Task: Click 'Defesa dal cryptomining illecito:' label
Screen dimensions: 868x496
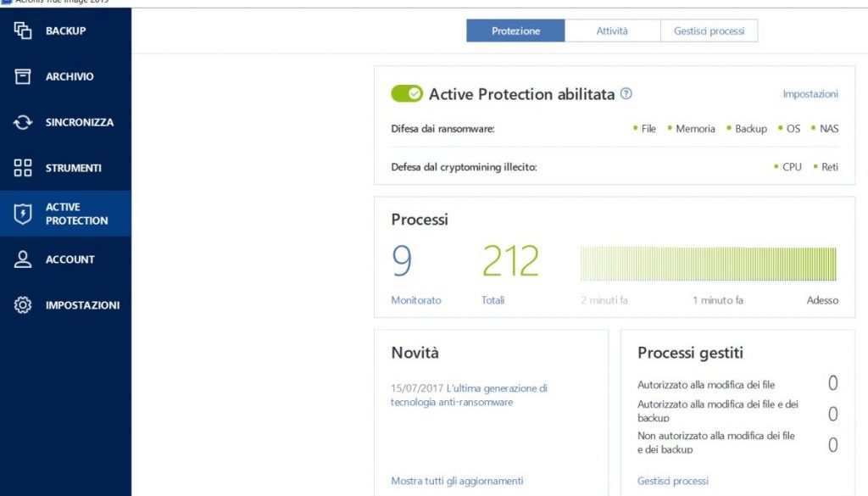Action: click(464, 167)
